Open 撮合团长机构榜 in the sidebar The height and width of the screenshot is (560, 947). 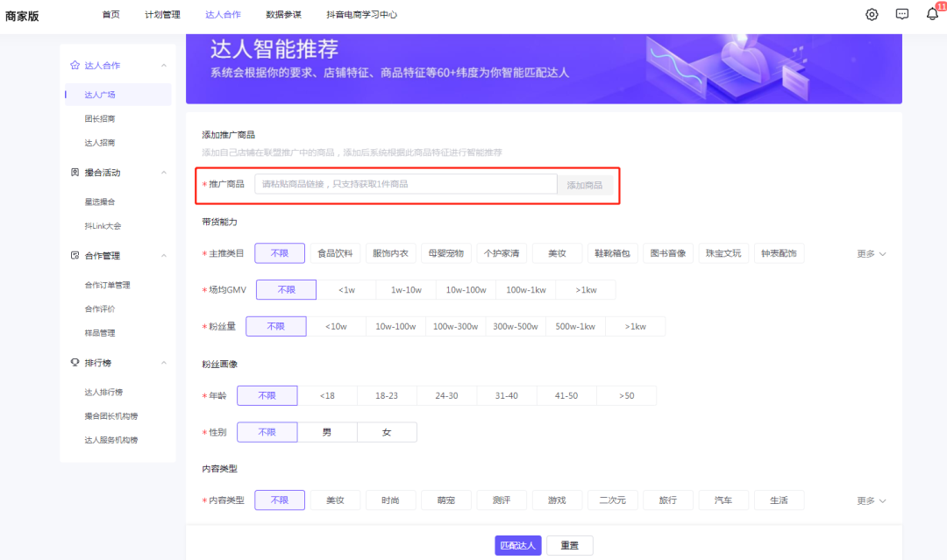(111, 416)
